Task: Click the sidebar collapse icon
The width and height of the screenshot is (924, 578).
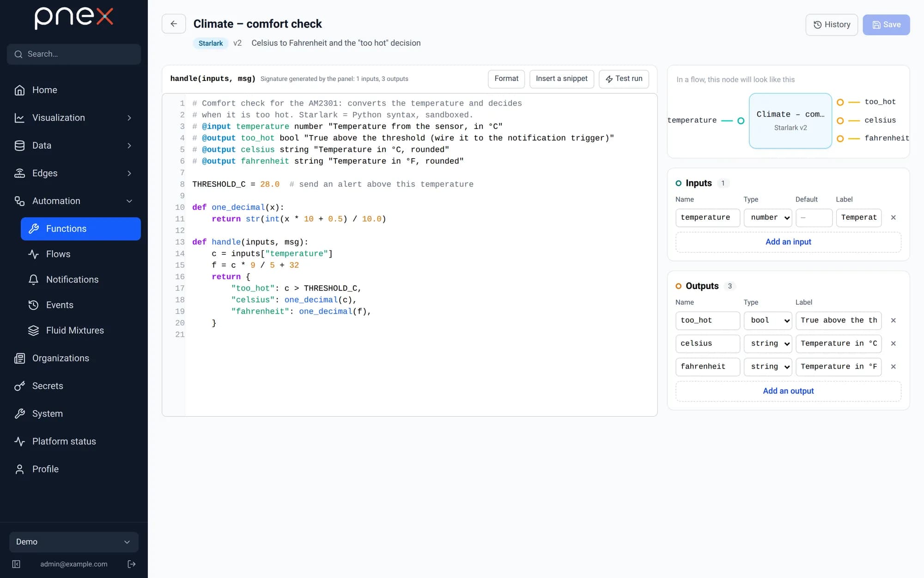Action: [x=16, y=564]
